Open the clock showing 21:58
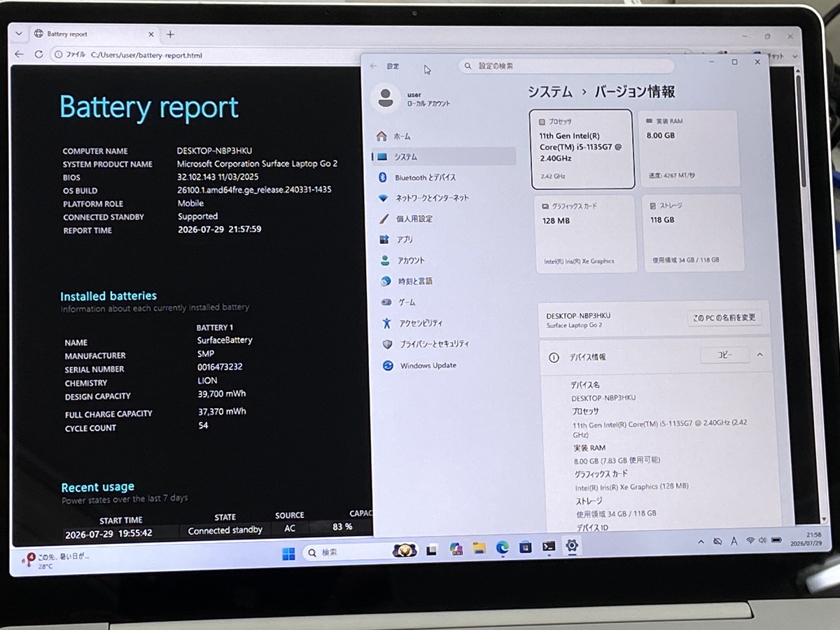The width and height of the screenshot is (840, 630). tap(806, 538)
